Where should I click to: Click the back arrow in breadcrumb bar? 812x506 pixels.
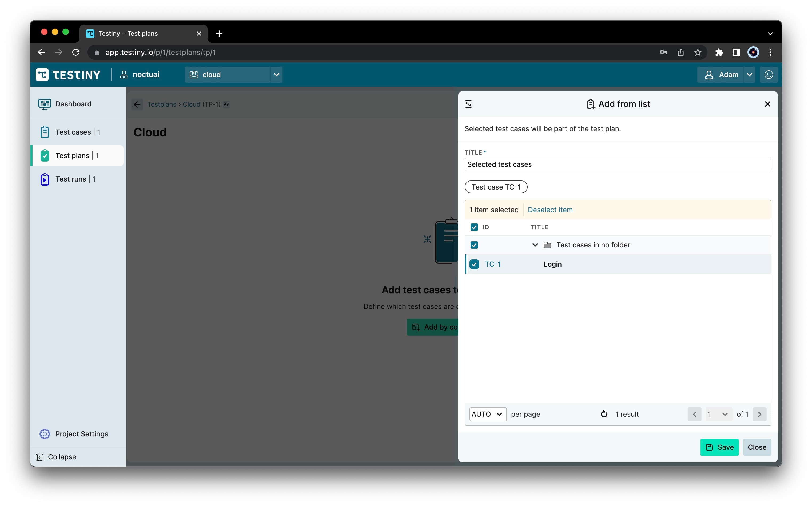pyautogui.click(x=137, y=105)
